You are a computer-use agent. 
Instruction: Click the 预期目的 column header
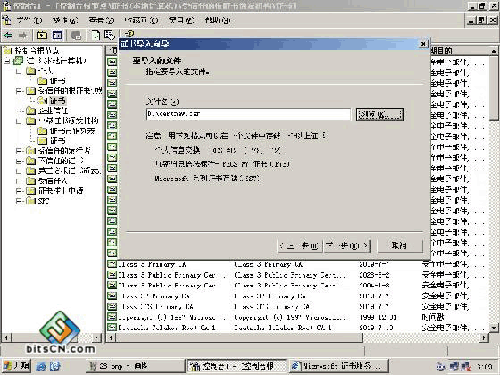pos(459,51)
